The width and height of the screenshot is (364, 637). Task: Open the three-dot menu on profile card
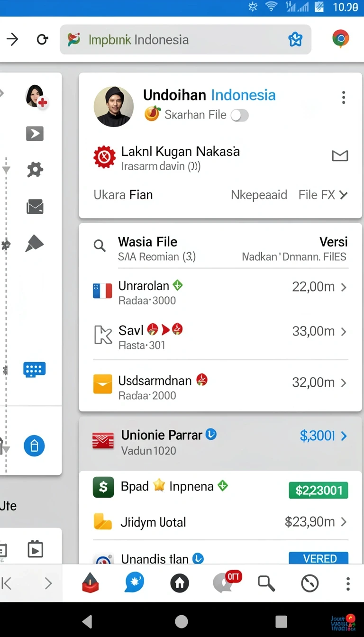344,98
